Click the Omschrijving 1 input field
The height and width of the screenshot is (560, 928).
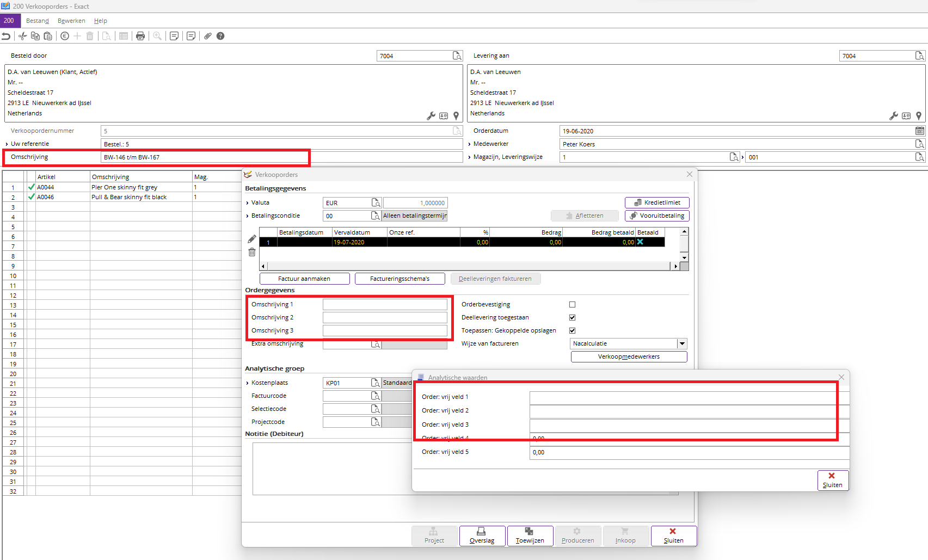tap(385, 305)
